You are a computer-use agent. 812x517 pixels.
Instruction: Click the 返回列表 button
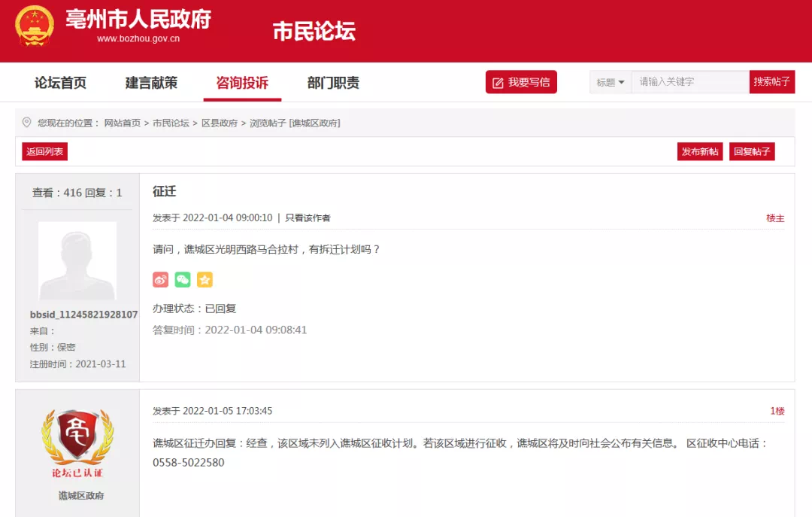click(44, 152)
